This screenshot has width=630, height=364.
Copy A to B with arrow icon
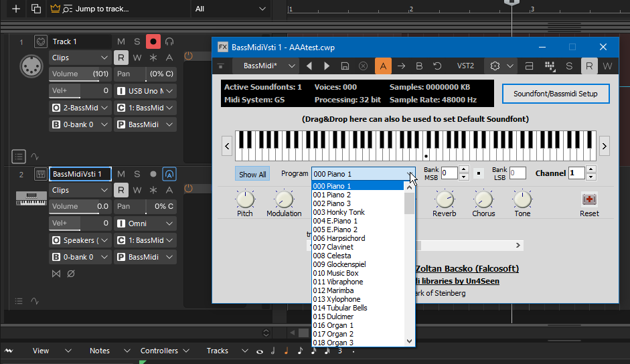402,66
